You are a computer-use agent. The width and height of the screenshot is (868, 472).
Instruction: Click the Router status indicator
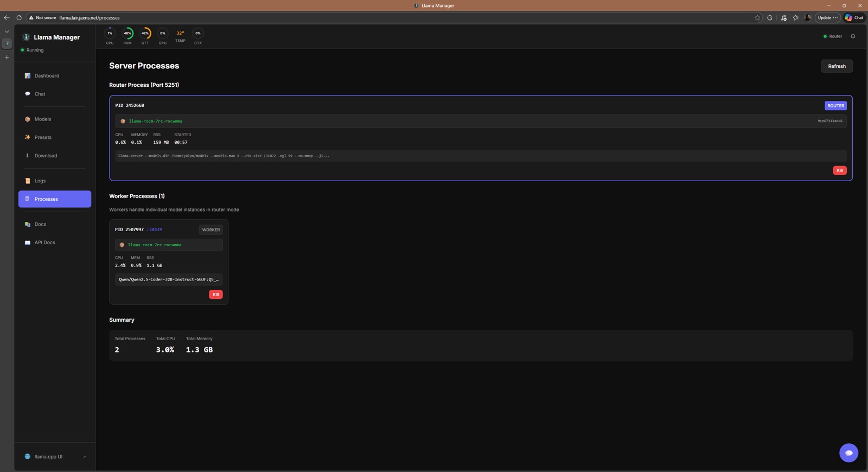point(833,36)
